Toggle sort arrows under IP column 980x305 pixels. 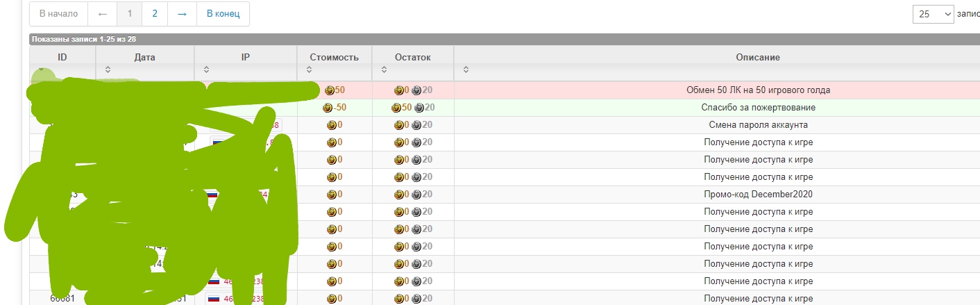[x=206, y=69]
